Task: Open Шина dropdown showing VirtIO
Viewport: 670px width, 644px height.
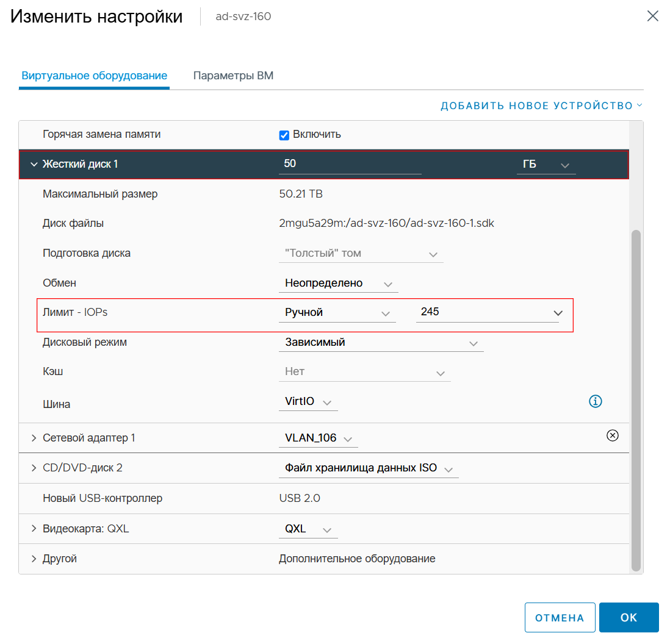Action: [308, 402]
